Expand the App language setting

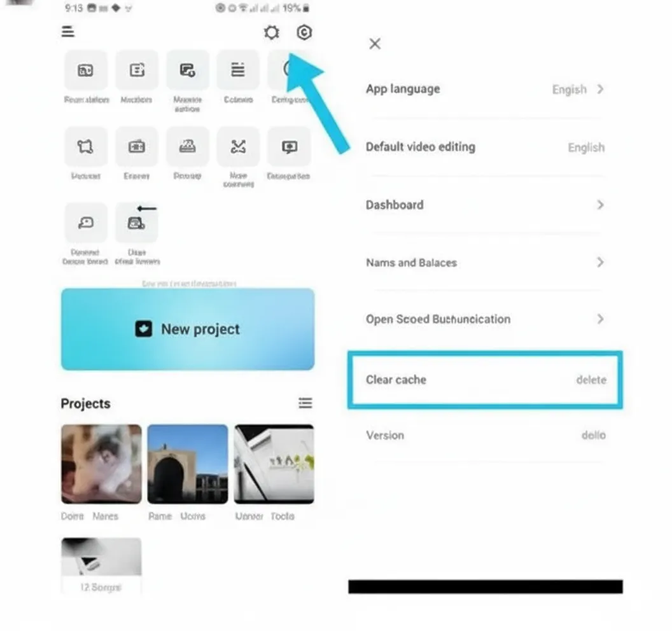click(485, 89)
